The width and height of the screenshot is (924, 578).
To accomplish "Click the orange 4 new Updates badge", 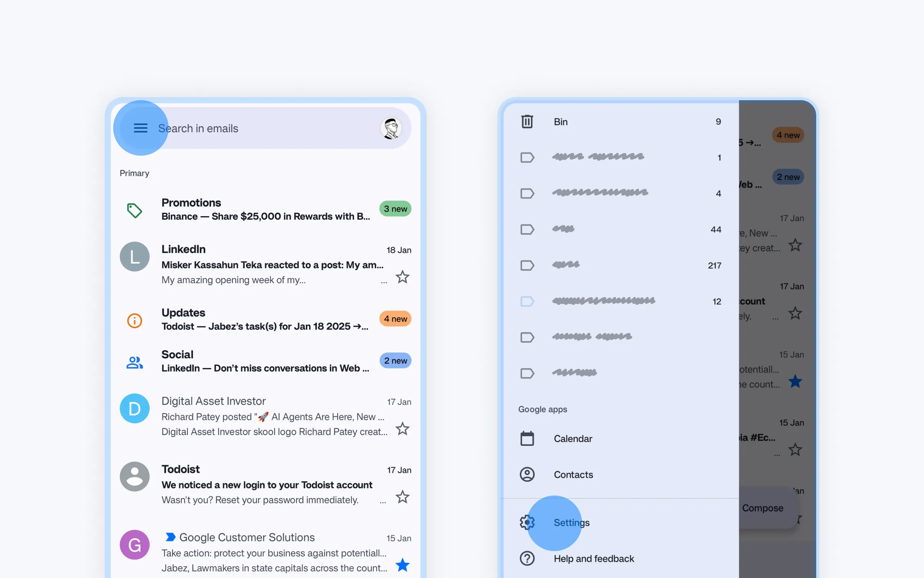I will pyautogui.click(x=395, y=319).
